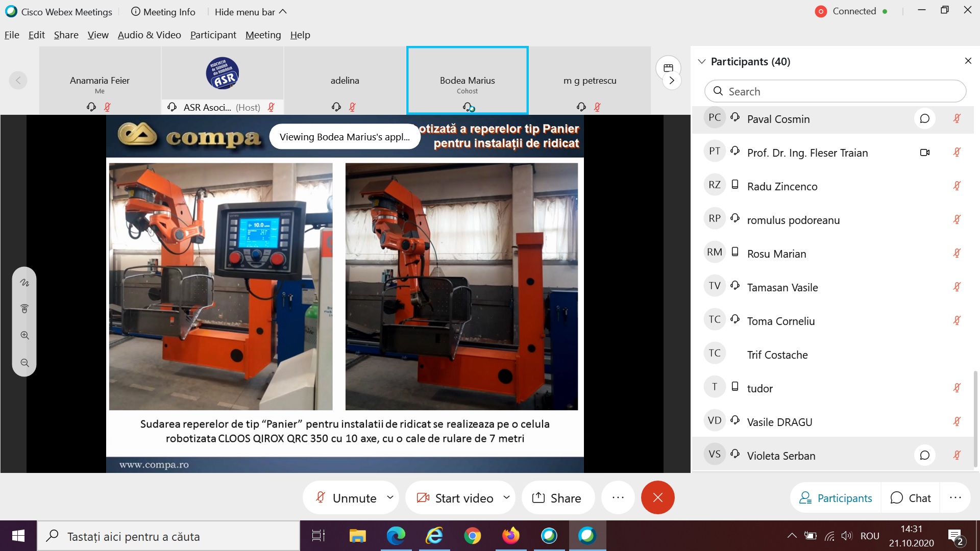The height and width of the screenshot is (551, 980).
Task: Open the Start video options arrow
Action: (506, 497)
